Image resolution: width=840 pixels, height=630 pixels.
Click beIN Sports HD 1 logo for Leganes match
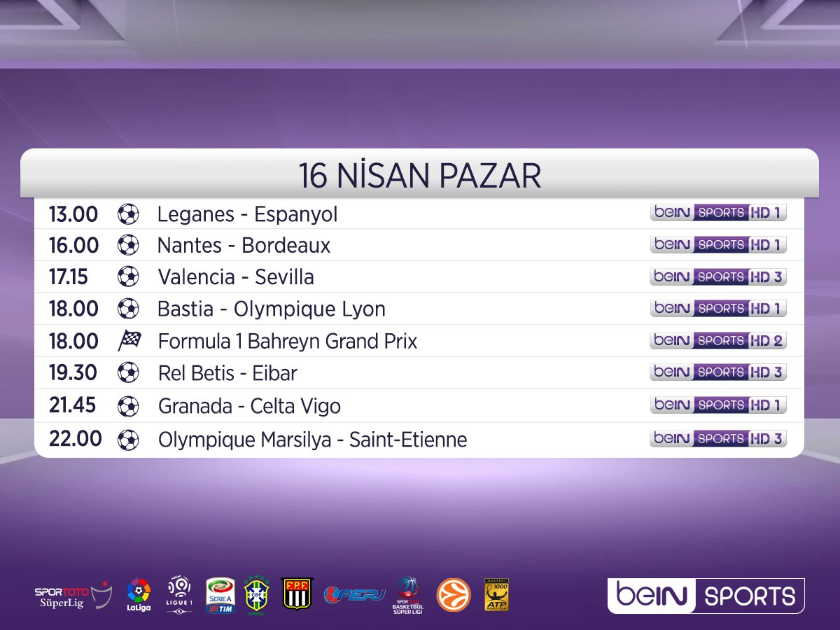coord(718,213)
